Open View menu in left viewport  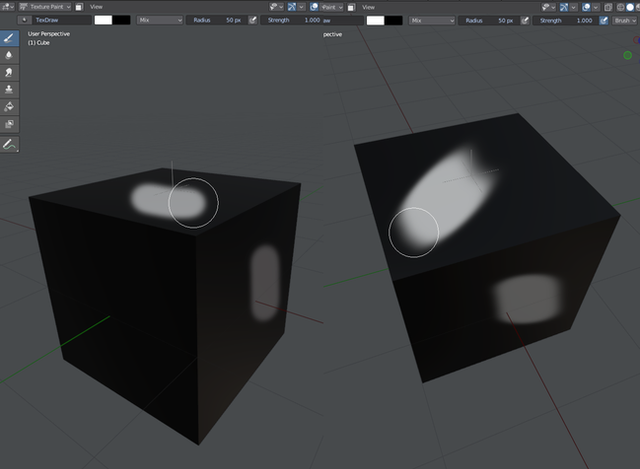(x=96, y=7)
